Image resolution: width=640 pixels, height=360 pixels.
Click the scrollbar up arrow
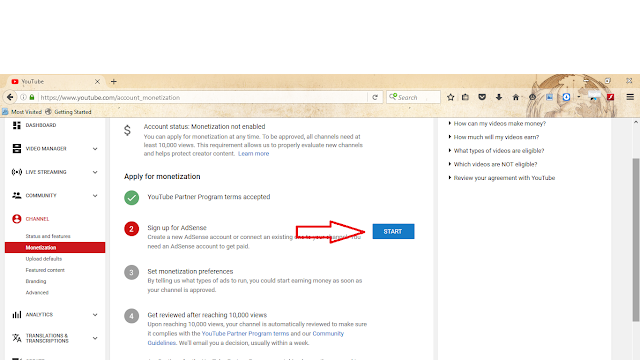(636, 122)
